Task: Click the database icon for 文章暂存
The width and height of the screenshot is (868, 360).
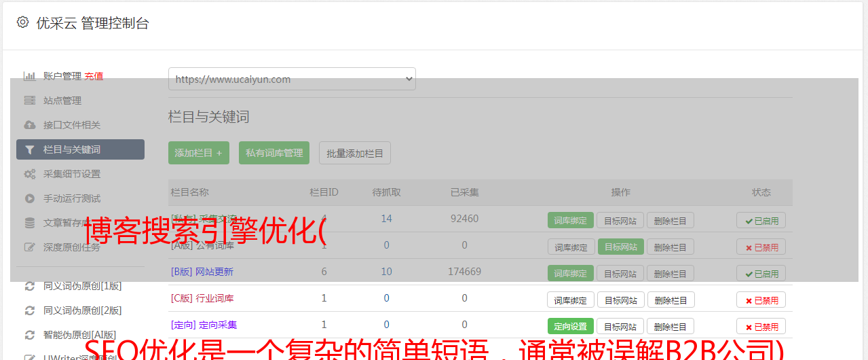Action: [x=29, y=223]
